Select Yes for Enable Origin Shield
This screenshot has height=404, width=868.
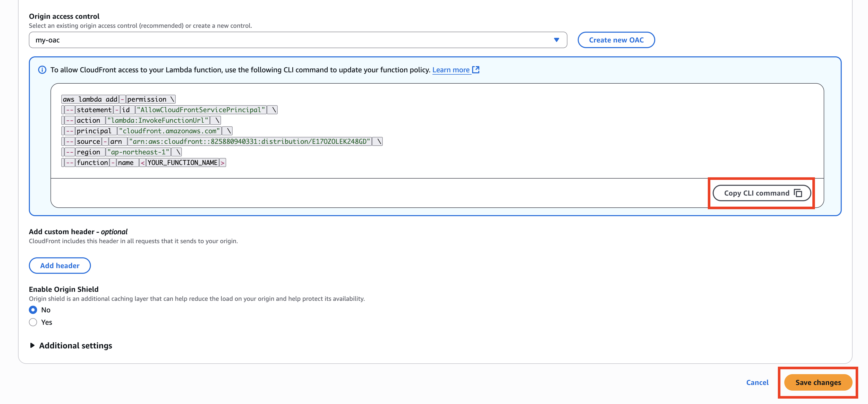pyautogui.click(x=33, y=322)
